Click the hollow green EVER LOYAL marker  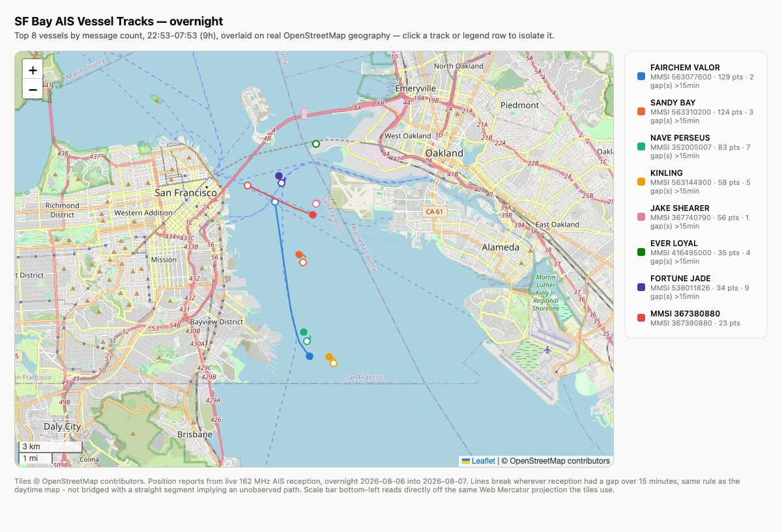[x=316, y=144]
